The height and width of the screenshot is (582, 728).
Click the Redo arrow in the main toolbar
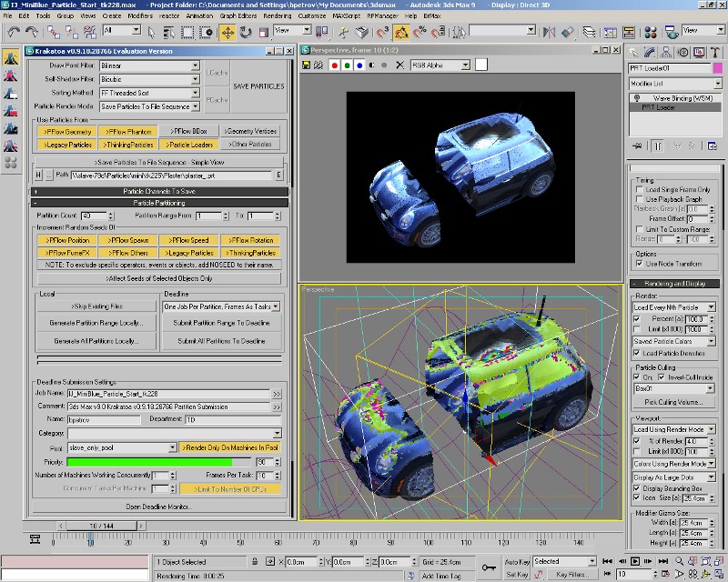point(32,32)
